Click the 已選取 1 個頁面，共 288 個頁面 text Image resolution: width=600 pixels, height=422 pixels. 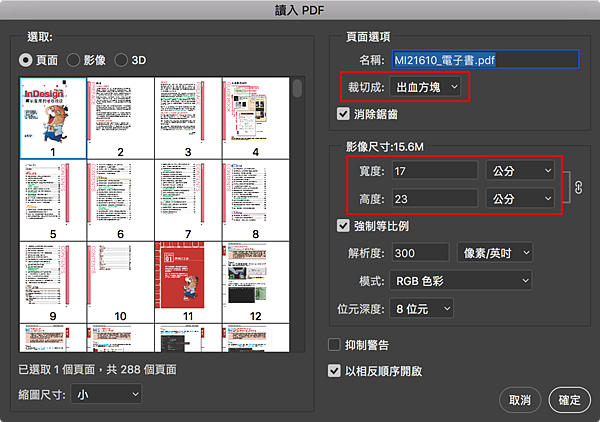point(97,369)
